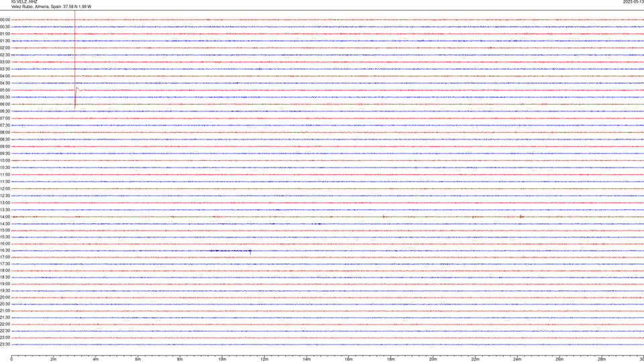Click the 26m tick label on time axis
Screen dimensions: 644x362
[559, 359]
